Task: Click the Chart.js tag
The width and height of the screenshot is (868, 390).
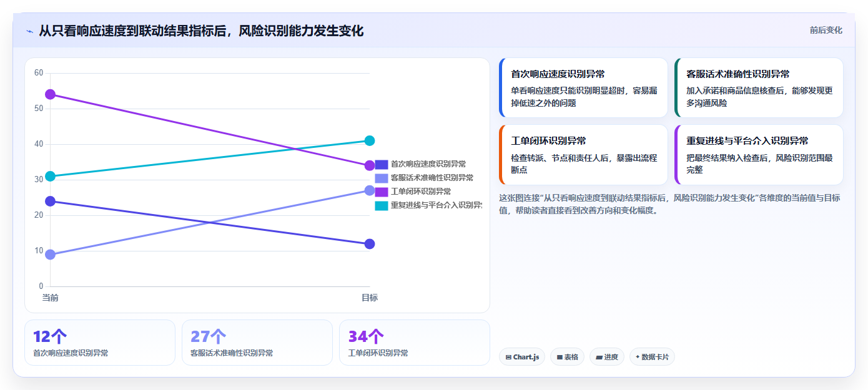Action: [x=522, y=357]
